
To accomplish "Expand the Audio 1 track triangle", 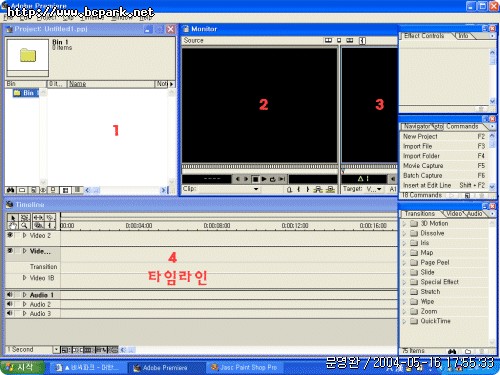I will [x=24, y=295].
